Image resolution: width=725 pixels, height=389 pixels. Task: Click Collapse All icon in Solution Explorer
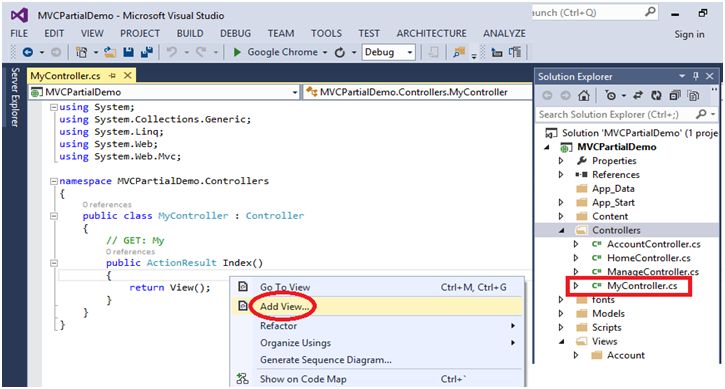(x=675, y=96)
